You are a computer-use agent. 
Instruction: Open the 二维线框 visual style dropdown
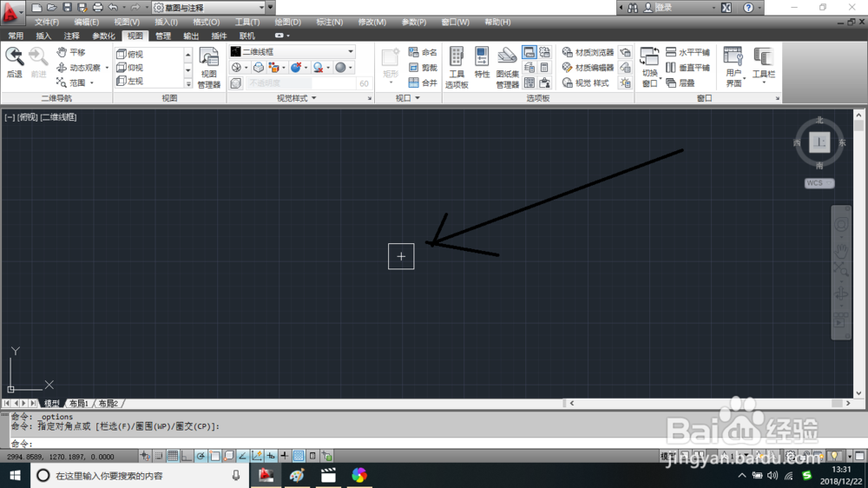(293, 51)
